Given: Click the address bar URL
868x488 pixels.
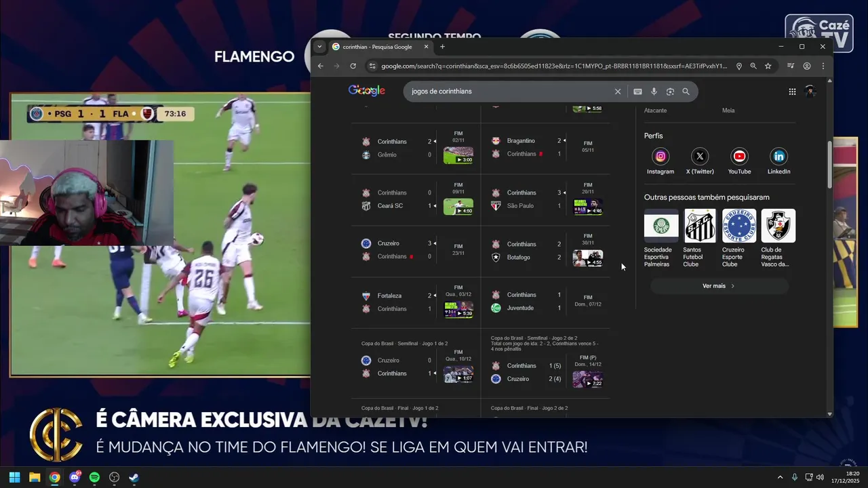Looking at the screenshot, I should tap(553, 66).
